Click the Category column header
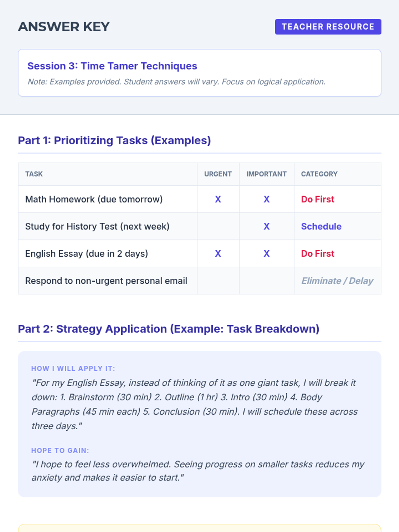This screenshot has height=532, width=399. [319, 174]
